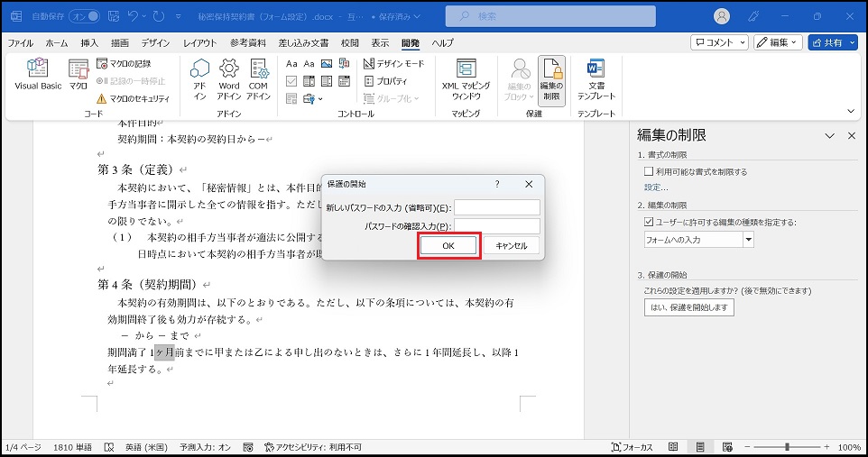Click the zoom in plus button
The image size is (868, 457).
(826, 447)
